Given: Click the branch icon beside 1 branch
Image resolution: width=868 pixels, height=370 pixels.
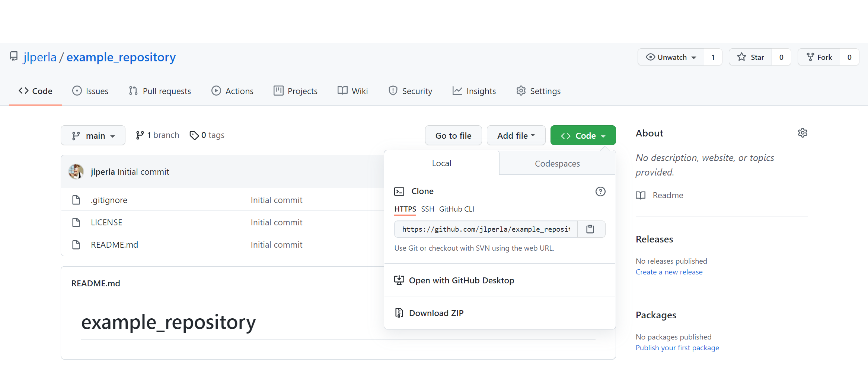Looking at the screenshot, I should click(x=140, y=136).
